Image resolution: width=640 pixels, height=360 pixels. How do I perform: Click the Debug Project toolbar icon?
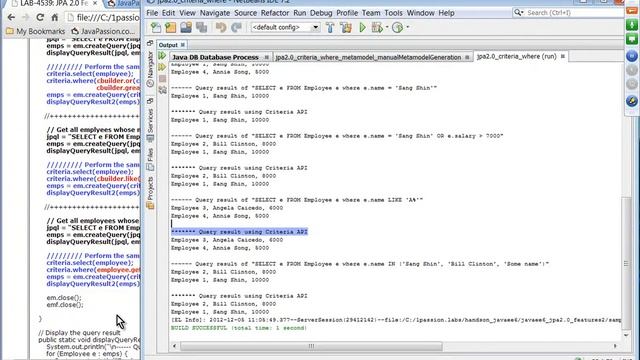click(377, 27)
